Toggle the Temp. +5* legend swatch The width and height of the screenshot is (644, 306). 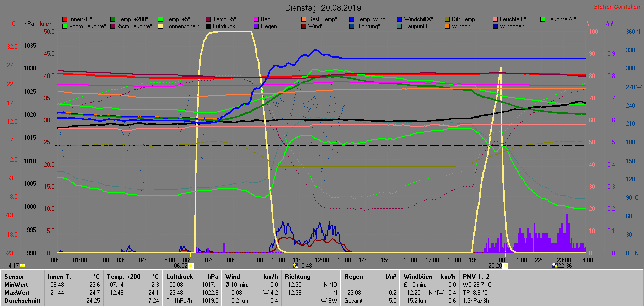(160, 19)
